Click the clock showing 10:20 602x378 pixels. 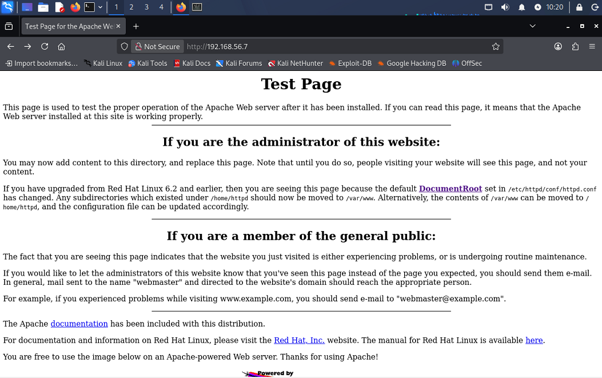[555, 7]
